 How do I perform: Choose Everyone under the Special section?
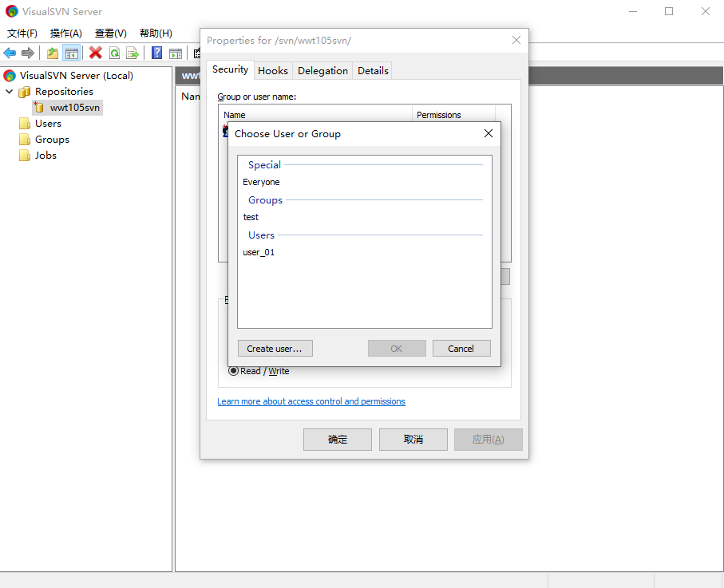[261, 182]
